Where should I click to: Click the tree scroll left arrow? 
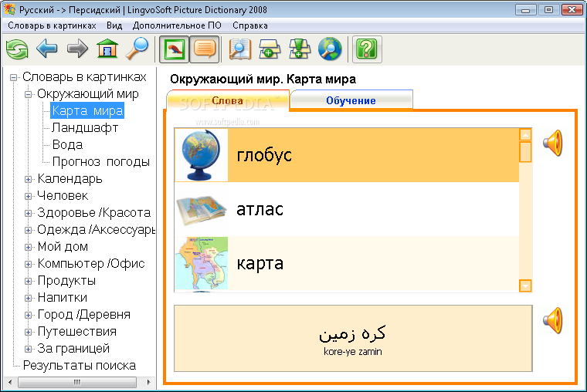click(x=10, y=382)
